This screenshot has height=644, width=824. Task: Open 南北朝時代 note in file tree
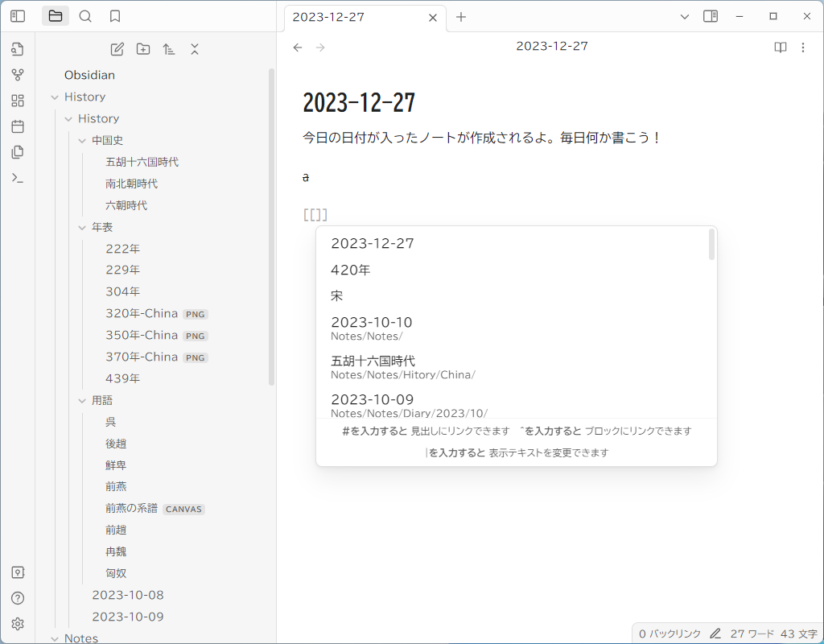(131, 184)
